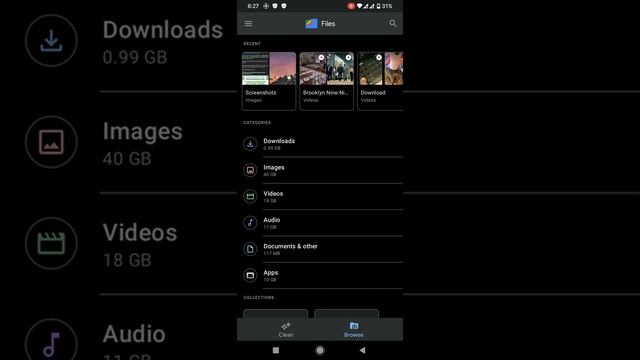
Task: Select the Apps category label
Action: point(271,272)
